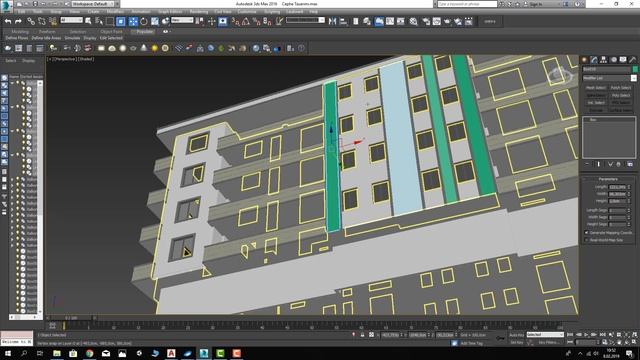
Task: Open the Reference Coordinate System dropdown
Action: pos(182,20)
